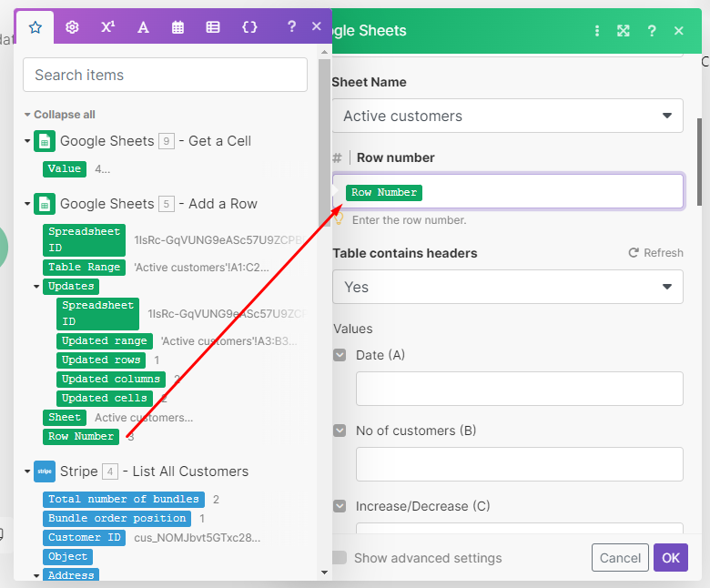710x588 pixels.
Task: Open the general functions gear tab
Action: 72,27
